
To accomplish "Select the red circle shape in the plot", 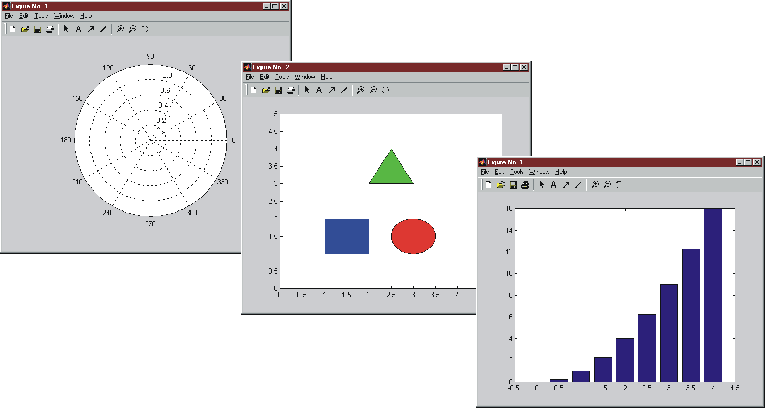I will tap(413, 236).
